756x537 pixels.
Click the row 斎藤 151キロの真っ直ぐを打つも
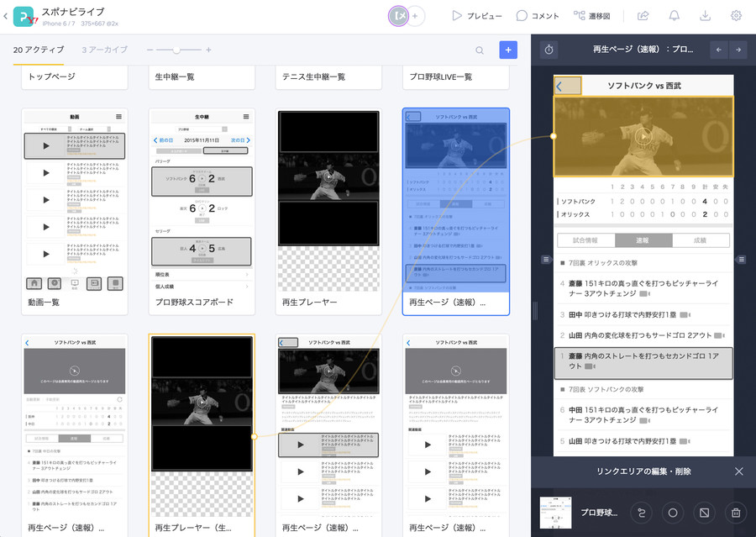pos(643,288)
